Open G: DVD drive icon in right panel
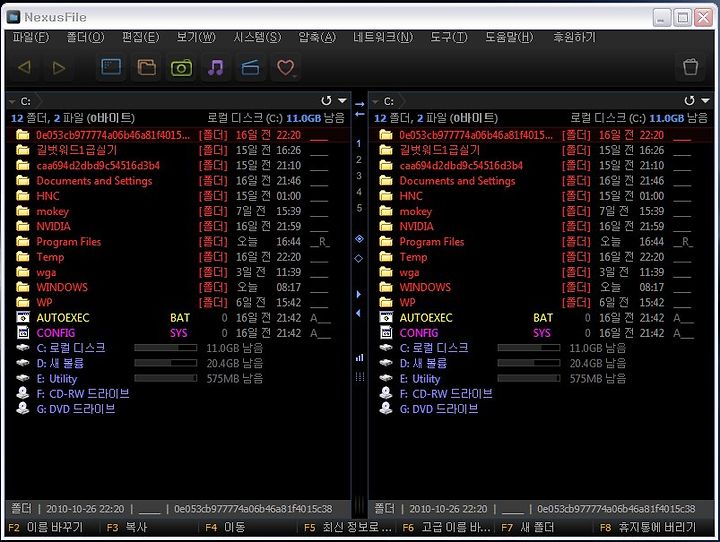The width and height of the screenshot is (720, 542). 386,408
